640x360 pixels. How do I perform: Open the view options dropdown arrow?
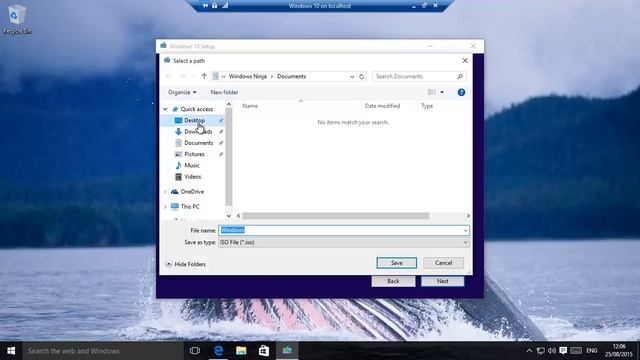(x=442, y=92)
